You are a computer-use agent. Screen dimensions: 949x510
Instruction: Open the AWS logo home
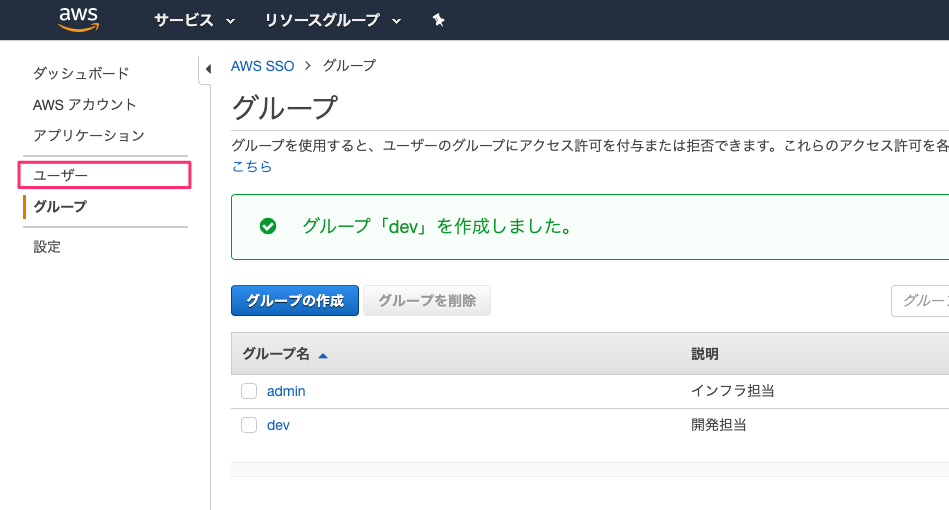coord(79,19)
